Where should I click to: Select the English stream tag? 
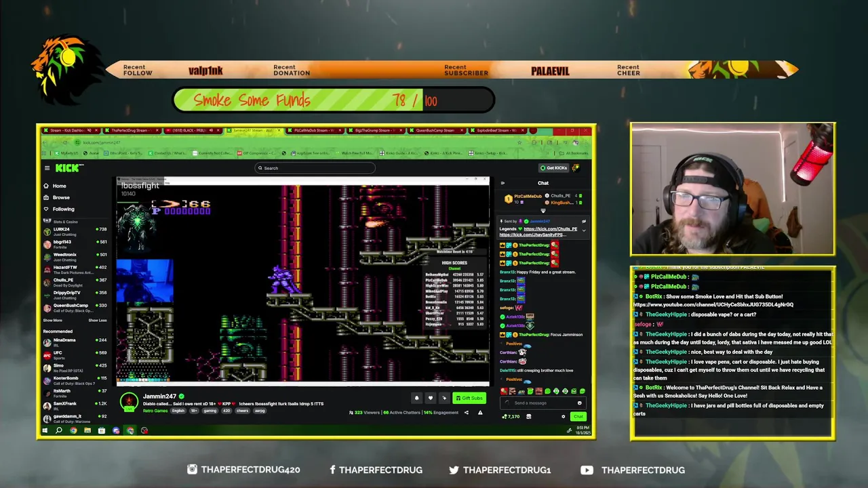click(178, 411)
